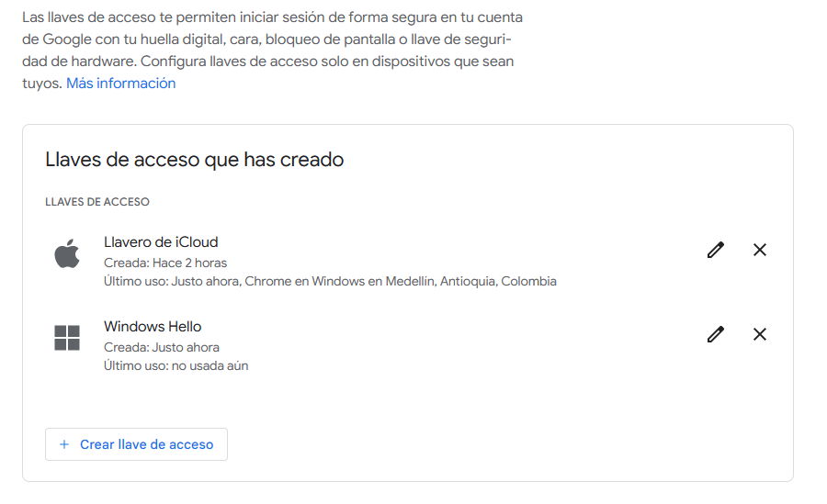Edit the Llavero de iCloud passkey name
The image size is (827, 504).
[x=716, y=250]
